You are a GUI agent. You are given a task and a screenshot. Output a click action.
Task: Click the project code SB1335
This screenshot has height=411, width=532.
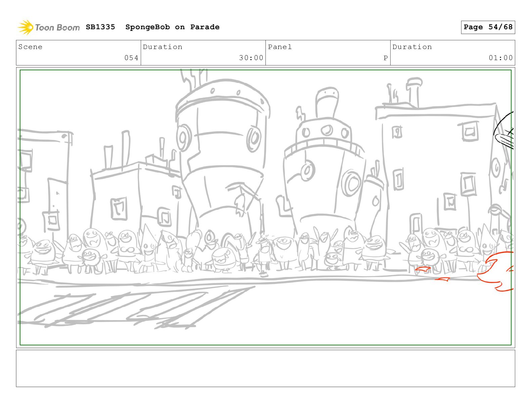coord(100,27)
